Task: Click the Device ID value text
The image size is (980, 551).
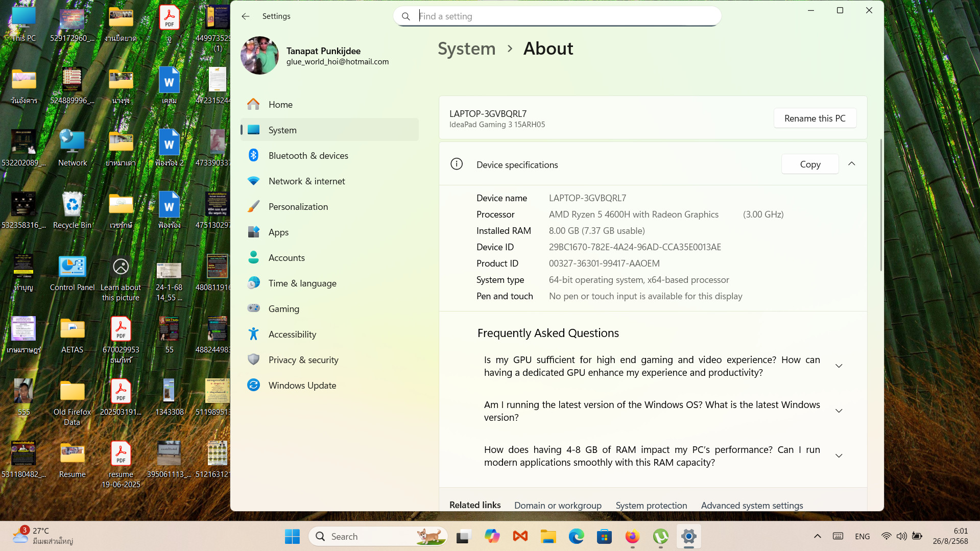Action: click(635, 247)
